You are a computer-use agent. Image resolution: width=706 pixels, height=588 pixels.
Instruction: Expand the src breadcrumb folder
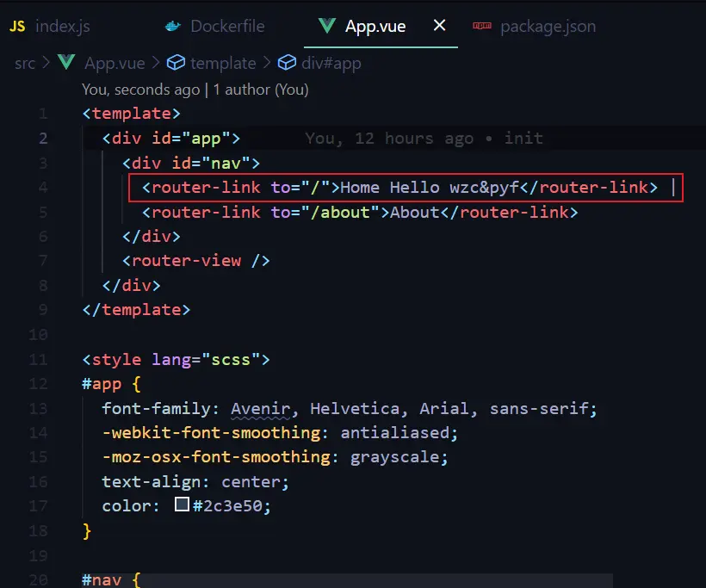tap(25, 63)
